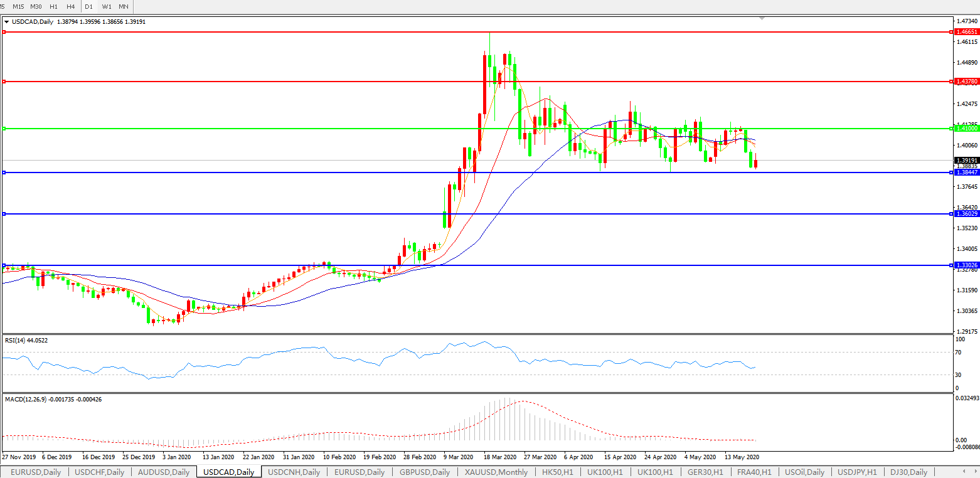This screenshot has width=980, height=478.
Task: Select the MN monthly timeframe
Action: 124,6
